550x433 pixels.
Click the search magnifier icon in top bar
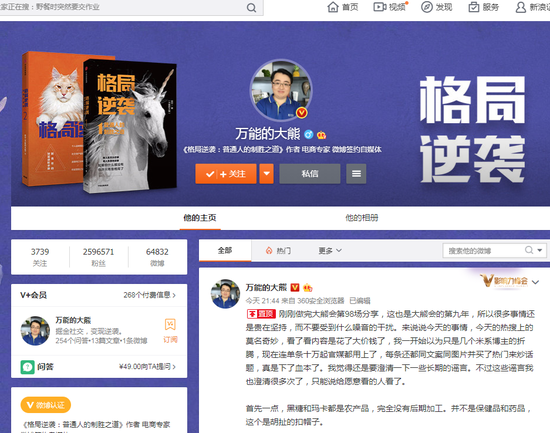(x=251, y=8)
